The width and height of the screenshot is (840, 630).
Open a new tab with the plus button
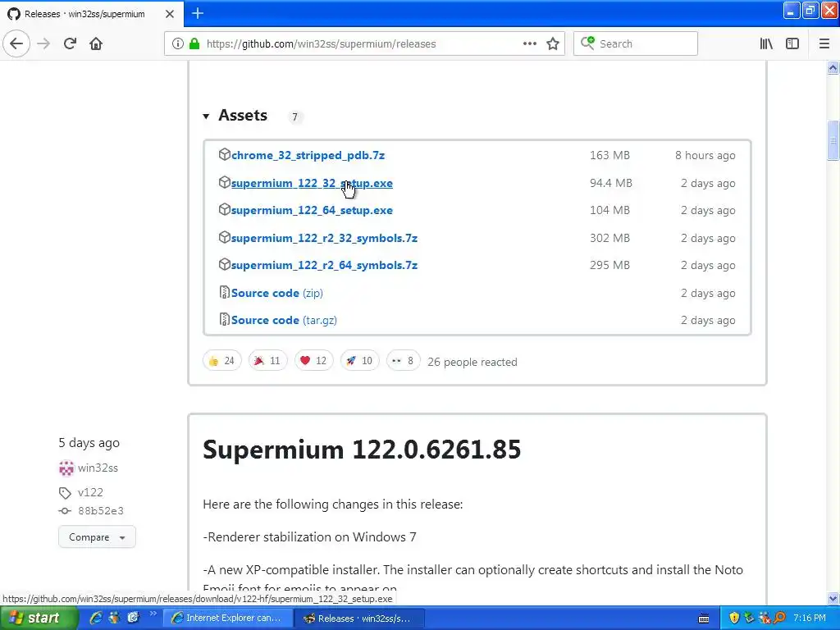tap(198, 13)
